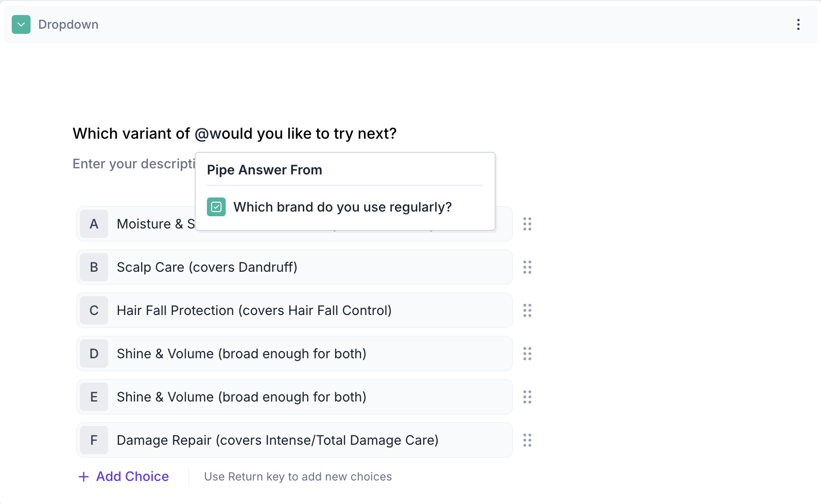The image size is (821, 504).
Task: Edit the Damage Repair choice text
Action: (x=277, y=441)
